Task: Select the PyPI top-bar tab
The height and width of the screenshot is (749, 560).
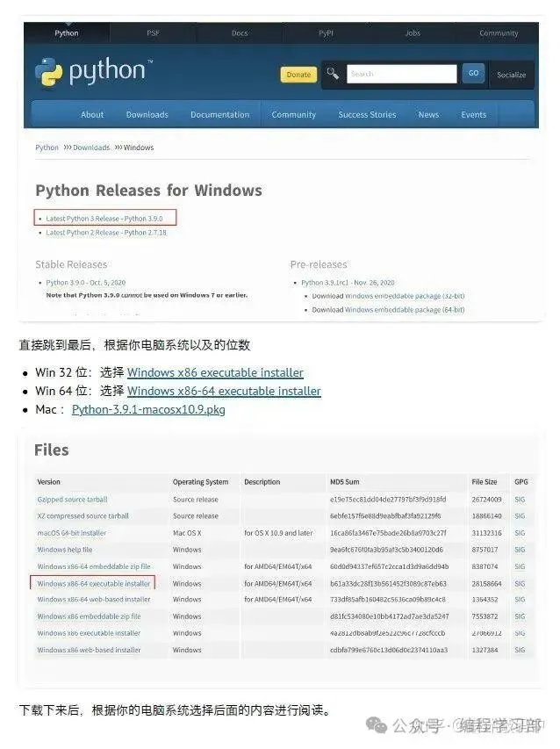Action: 326,33
